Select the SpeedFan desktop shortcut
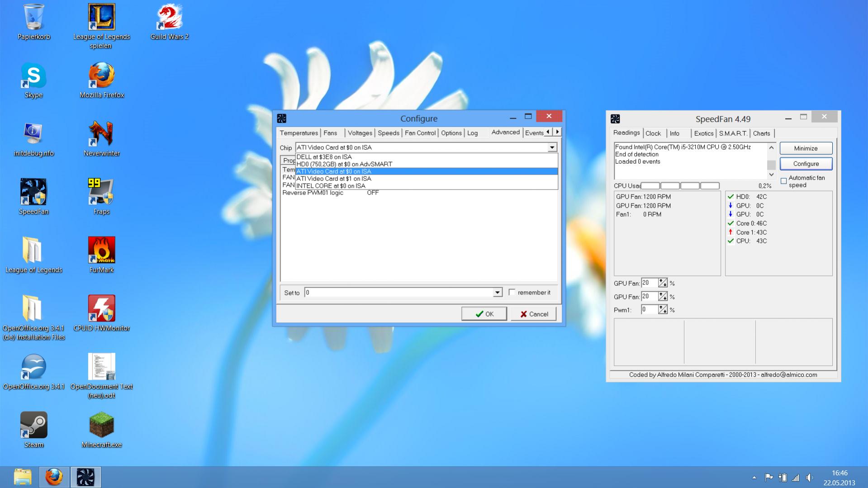 33,197
